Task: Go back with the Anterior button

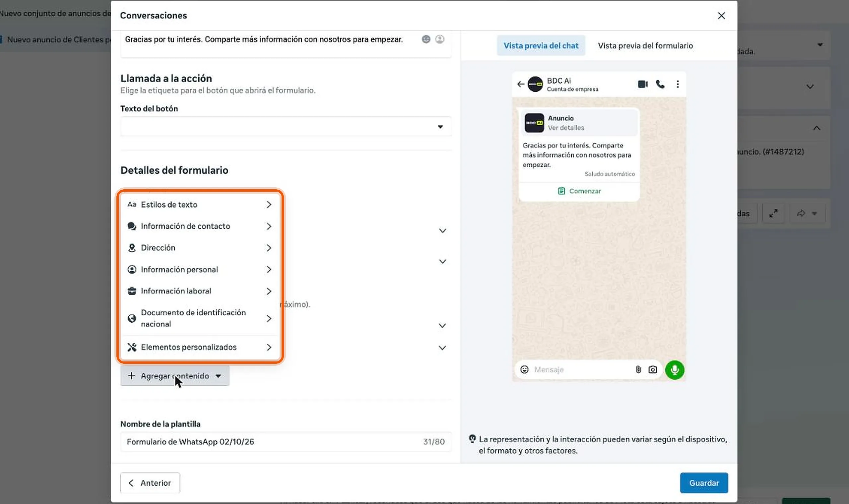Action: pyautogui.click(x=150, y=482)
